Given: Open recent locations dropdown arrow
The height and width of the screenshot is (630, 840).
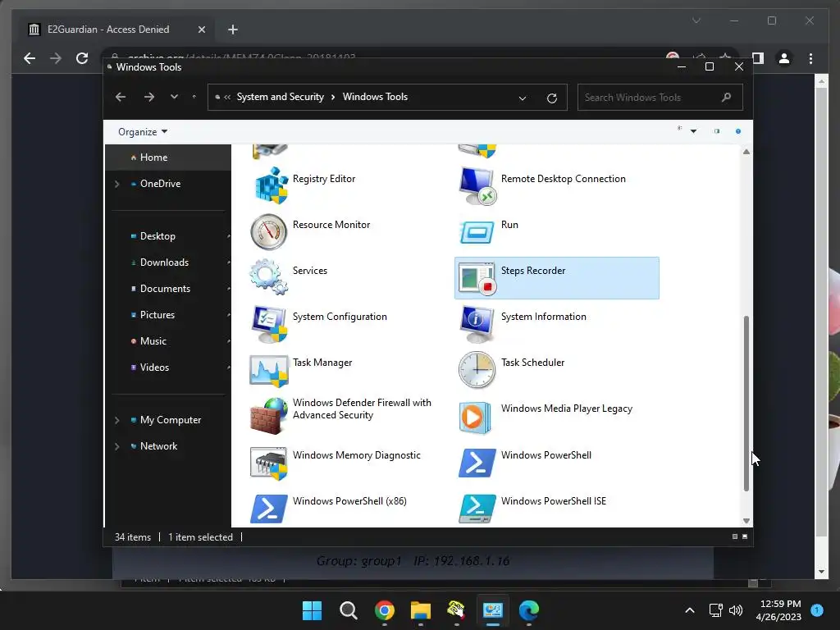Looking at the screenshot, I should click(x=174, y=97).
